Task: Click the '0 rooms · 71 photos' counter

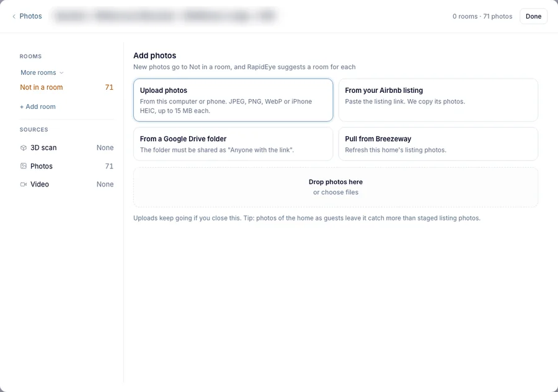Action: click(482, 16)
